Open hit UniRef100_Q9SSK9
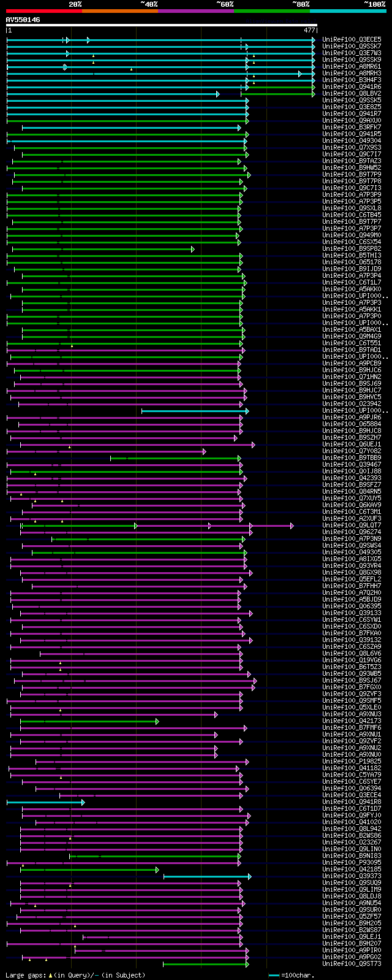The image size is (392, 980). click(352, 59)
